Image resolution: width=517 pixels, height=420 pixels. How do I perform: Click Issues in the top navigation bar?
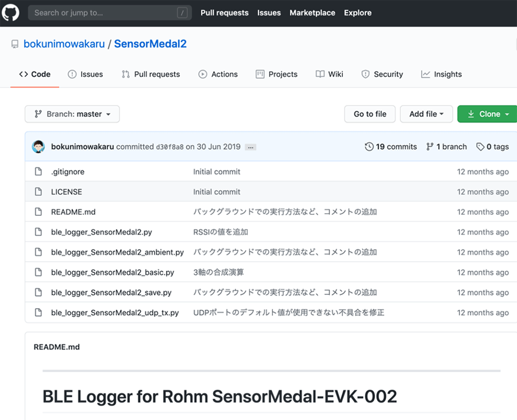point(269,13)
